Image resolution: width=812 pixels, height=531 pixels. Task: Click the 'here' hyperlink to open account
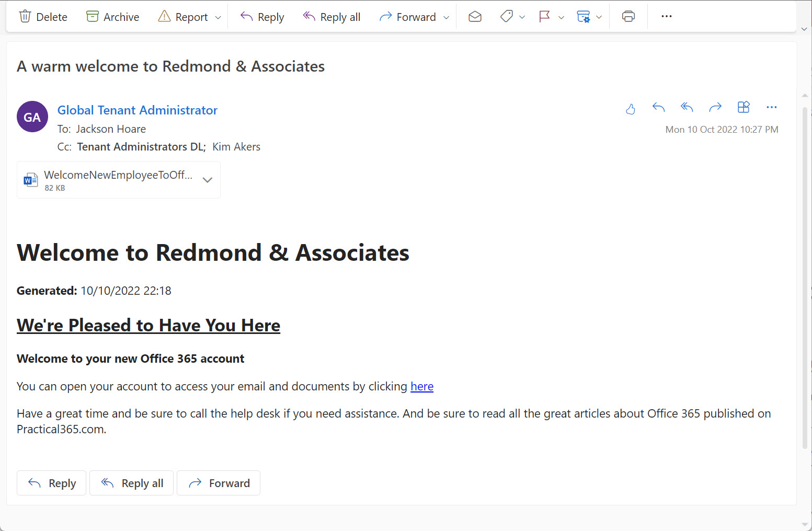(x=422, y=386)
